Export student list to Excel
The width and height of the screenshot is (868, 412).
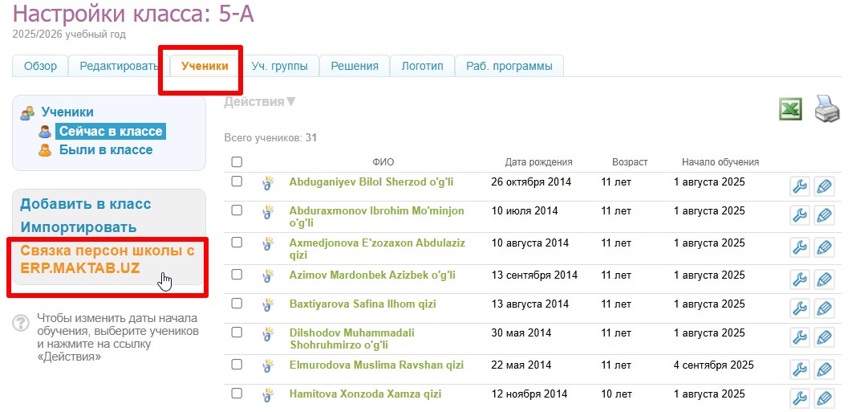pyautogui.click(x=790, y=108)
